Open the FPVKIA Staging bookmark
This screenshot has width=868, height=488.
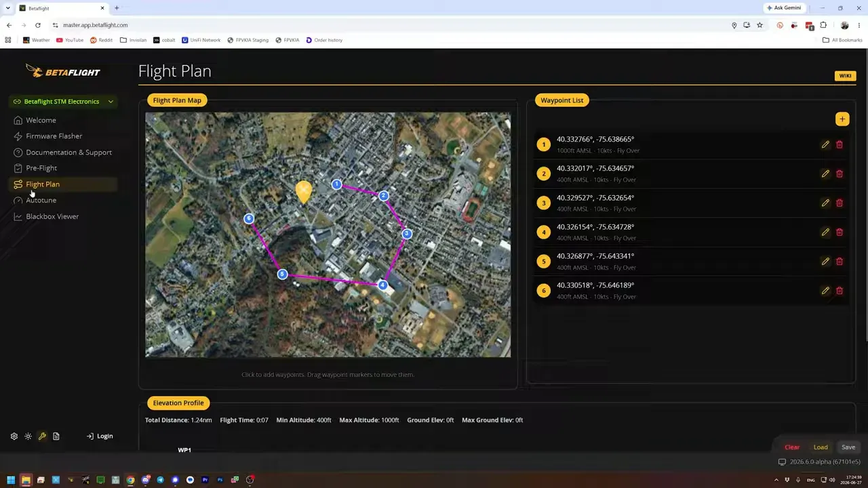[248, 40]
